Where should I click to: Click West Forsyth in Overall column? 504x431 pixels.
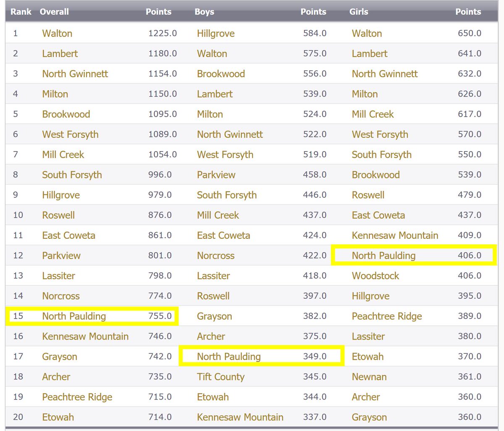coord(71,134)
